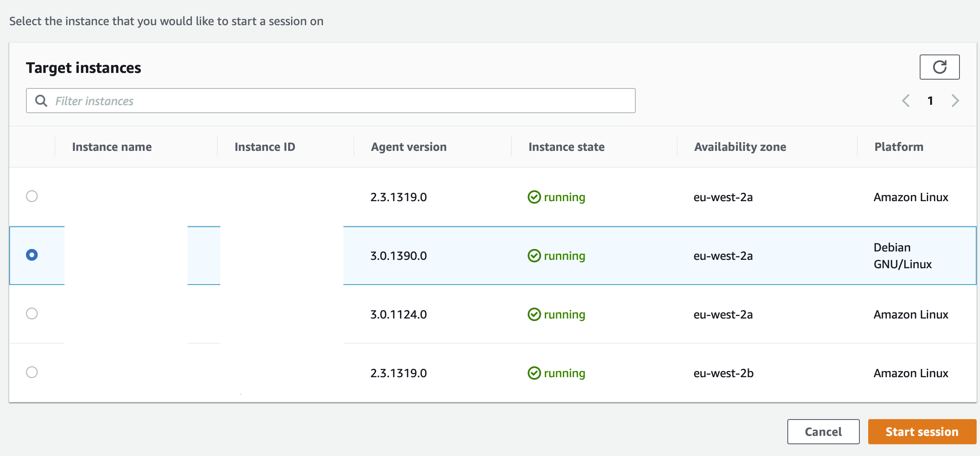Screen dimensions: 980x456
Task: Click running status icon in eu-west-2b row
Action: pos(534,373)
